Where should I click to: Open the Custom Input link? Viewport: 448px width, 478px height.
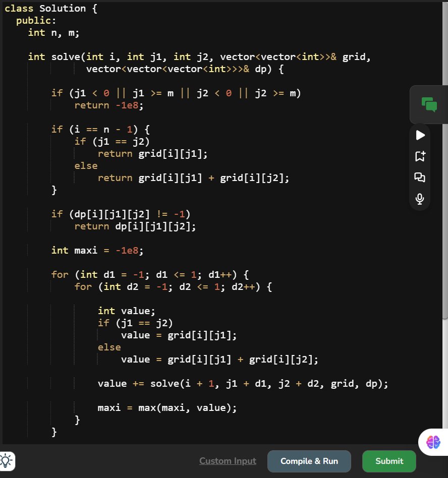pyautogui.click(x=228, y=461)
